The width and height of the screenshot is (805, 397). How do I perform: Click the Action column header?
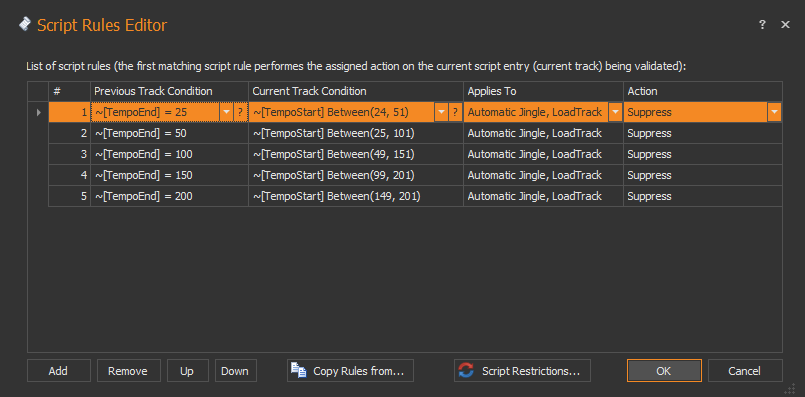[703, 91]
